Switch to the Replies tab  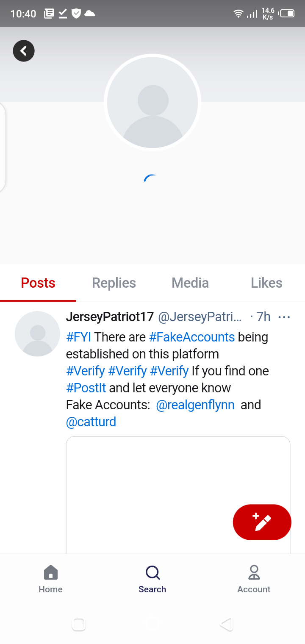pyautogui.click(x=114, y=283)
